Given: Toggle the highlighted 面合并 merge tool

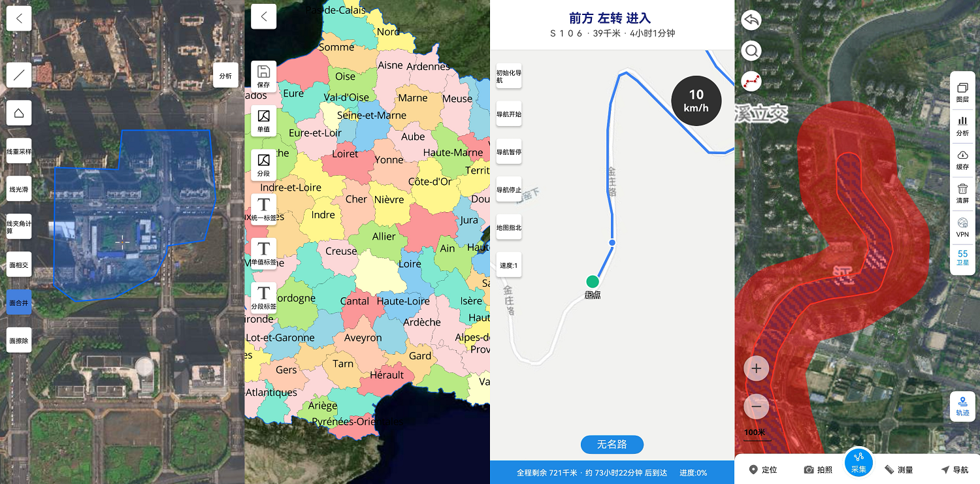Looking at the screenshot, I should [19, 302].
